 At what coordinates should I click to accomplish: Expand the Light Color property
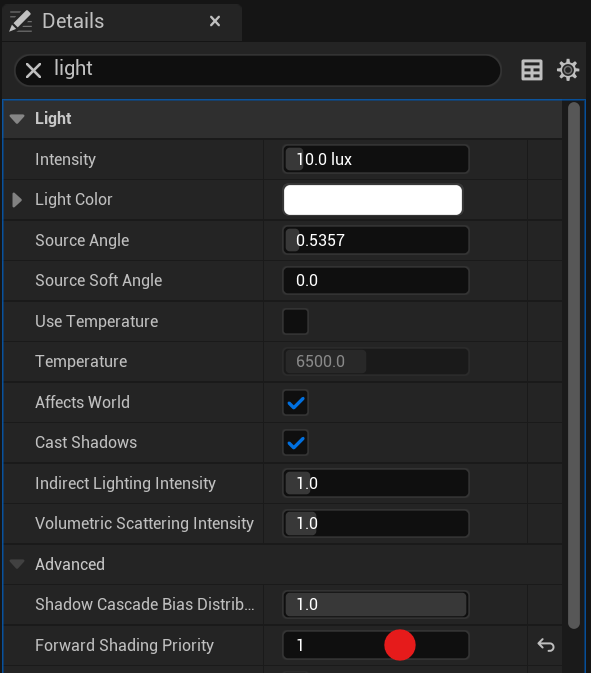[17, 200]
